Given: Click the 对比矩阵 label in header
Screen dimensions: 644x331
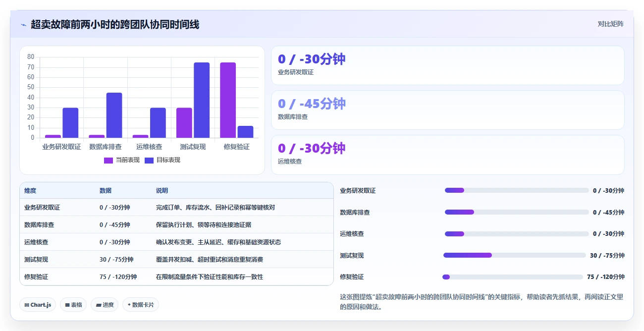Looking at the screenshot, I should coord(610,24).
